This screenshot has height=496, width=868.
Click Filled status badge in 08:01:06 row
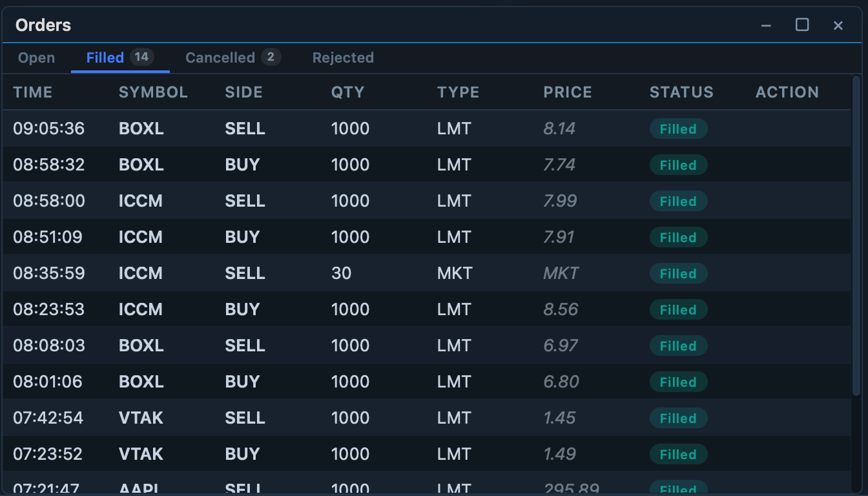click(678, 382)
